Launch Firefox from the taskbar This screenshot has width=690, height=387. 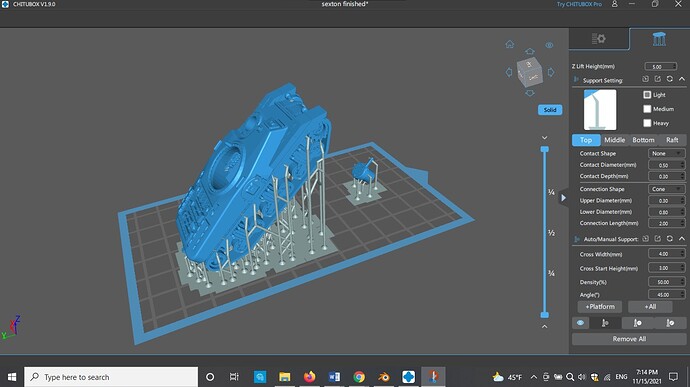(309, 377)
